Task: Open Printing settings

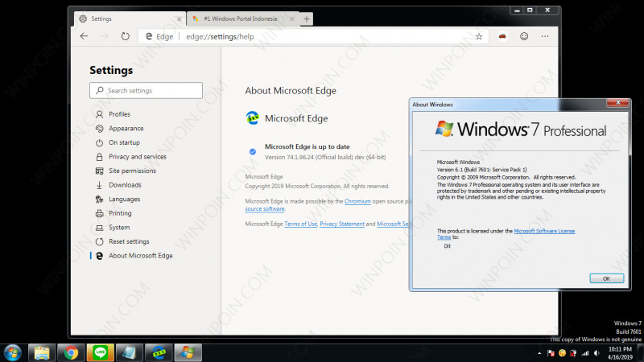Action: 120,213
